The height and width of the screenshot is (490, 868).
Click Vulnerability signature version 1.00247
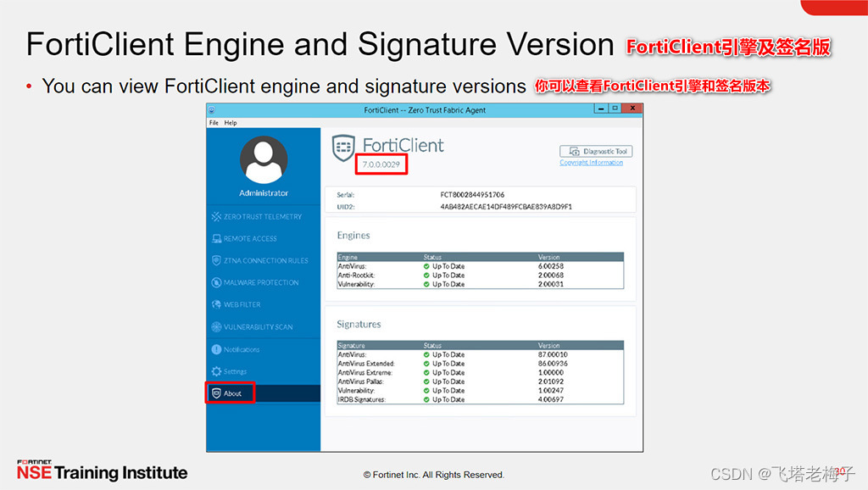click(551, 390)
